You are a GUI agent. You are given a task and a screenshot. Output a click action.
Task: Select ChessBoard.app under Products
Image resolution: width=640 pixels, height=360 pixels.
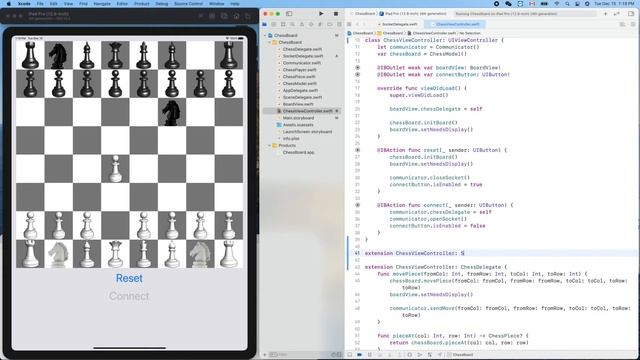(298, 152)
